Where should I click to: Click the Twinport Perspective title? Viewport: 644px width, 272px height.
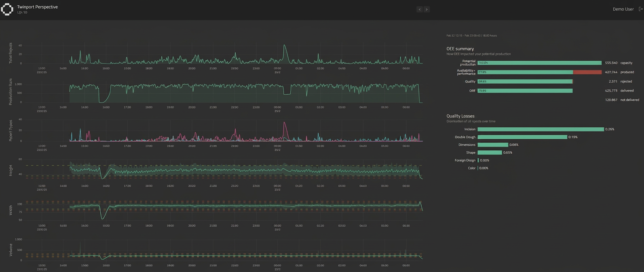coord(37,7)
